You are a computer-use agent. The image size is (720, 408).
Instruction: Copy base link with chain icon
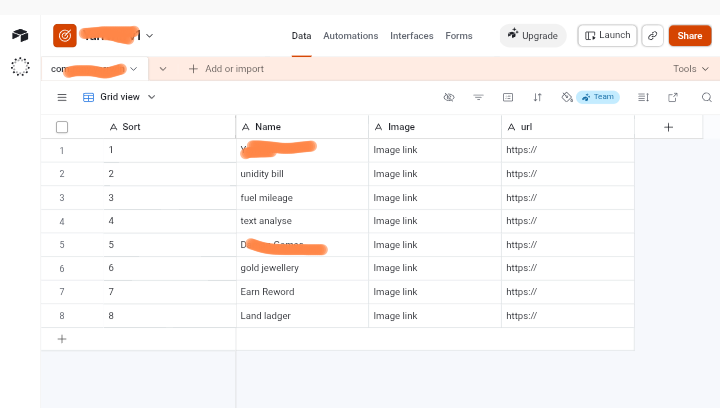tap(652, 35)
